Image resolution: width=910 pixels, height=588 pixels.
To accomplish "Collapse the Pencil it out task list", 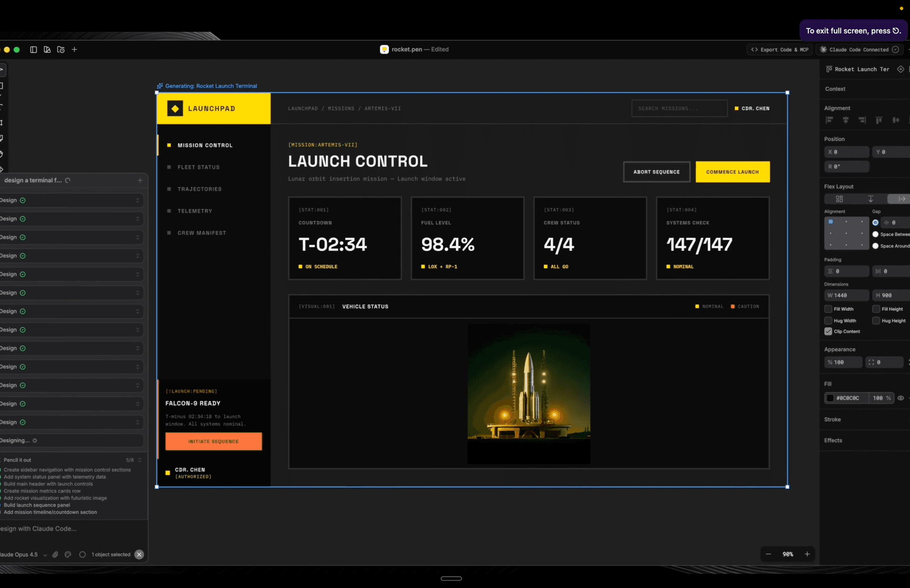I will click(x=139, y=460).
